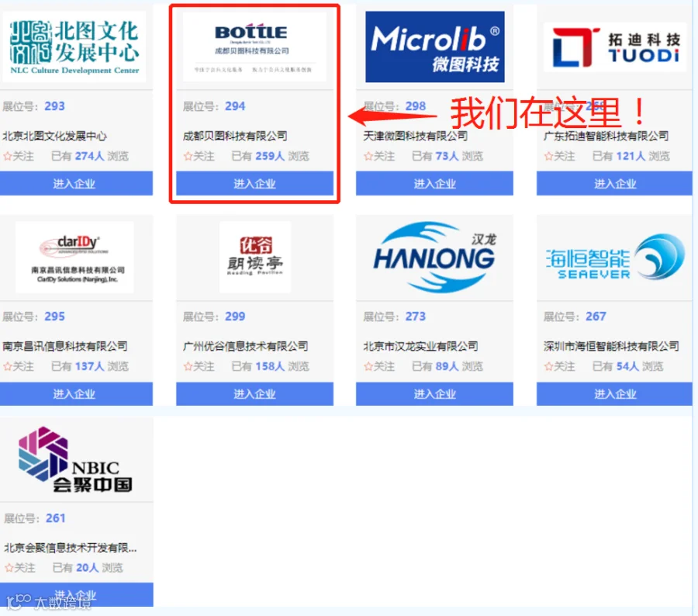698x616 pixels.
Task: Click booth number 261
Action: click(x=56, y=518)
